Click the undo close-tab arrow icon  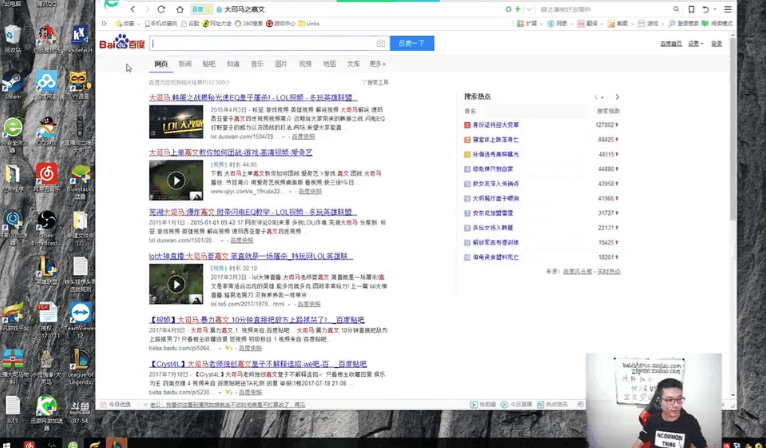point(705,9)
